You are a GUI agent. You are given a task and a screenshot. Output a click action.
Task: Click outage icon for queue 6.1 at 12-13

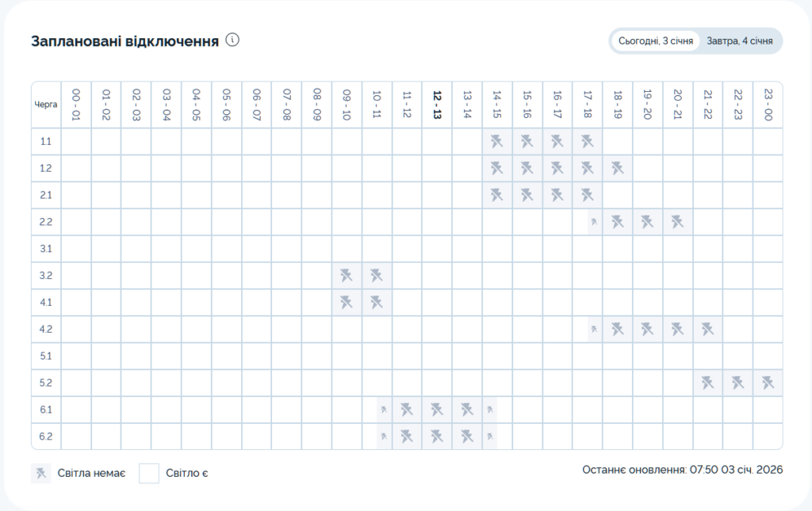coord(437,410)
